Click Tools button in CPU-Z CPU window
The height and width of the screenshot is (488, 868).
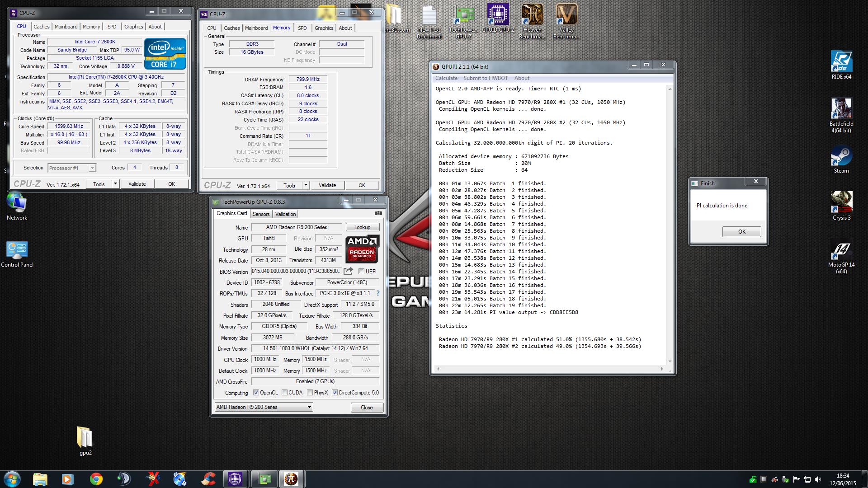[99, 184]
